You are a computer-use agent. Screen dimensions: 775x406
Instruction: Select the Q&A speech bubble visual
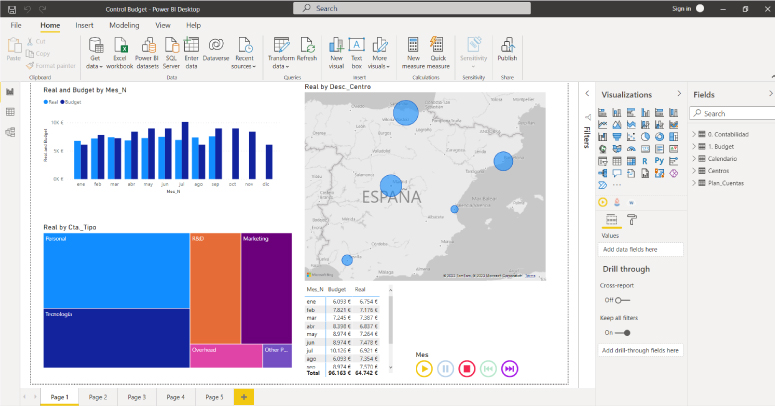click(617, 173)
